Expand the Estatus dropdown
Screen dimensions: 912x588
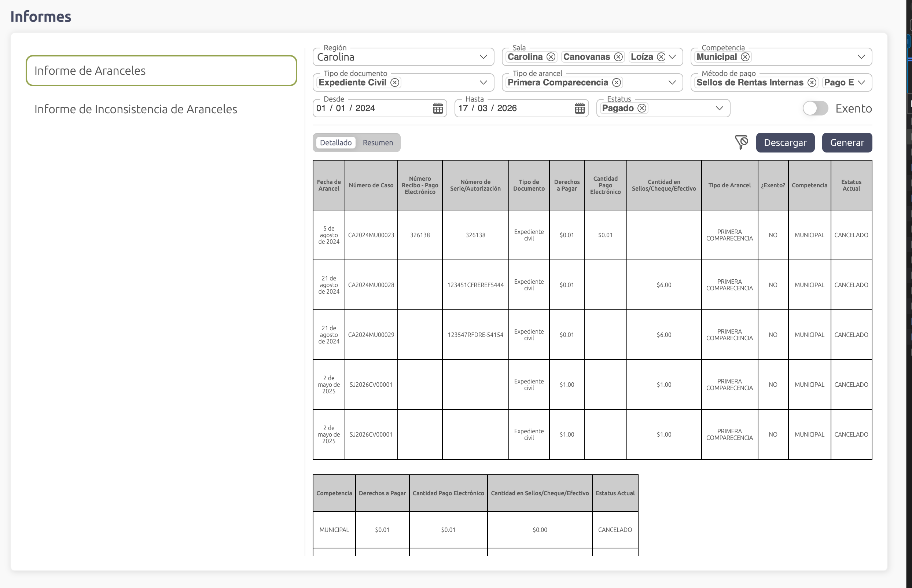(x=719, y=108)
